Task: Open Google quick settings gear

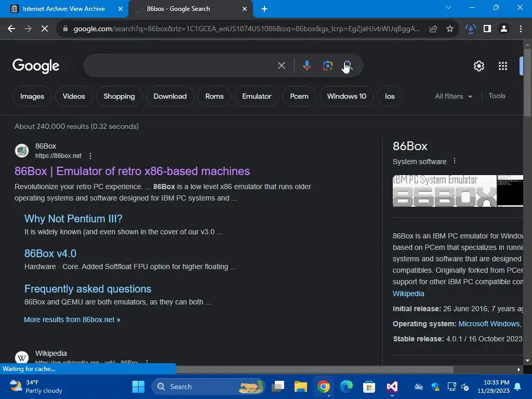Action: click(x=478, y=66)
